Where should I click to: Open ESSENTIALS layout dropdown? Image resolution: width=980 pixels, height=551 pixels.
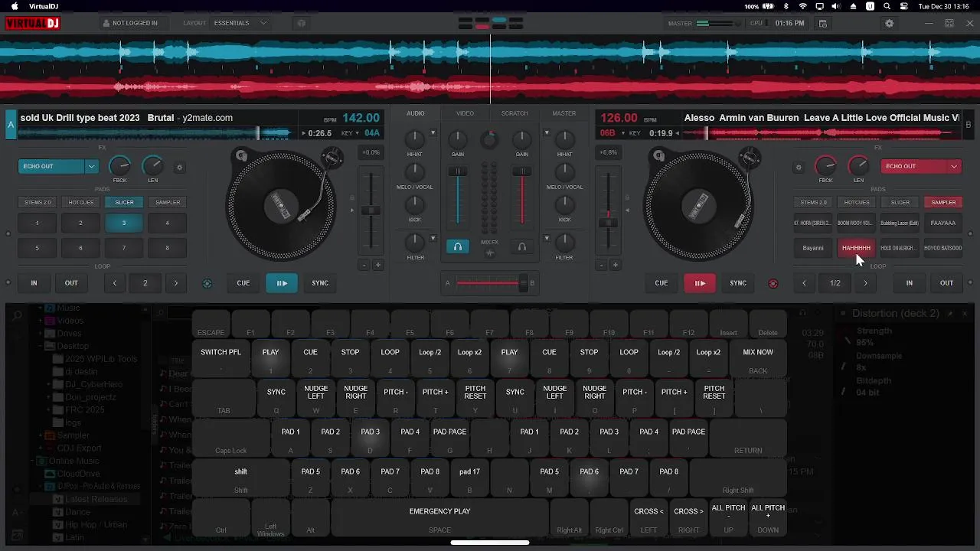pyautogui.click(x=240, y=23)
